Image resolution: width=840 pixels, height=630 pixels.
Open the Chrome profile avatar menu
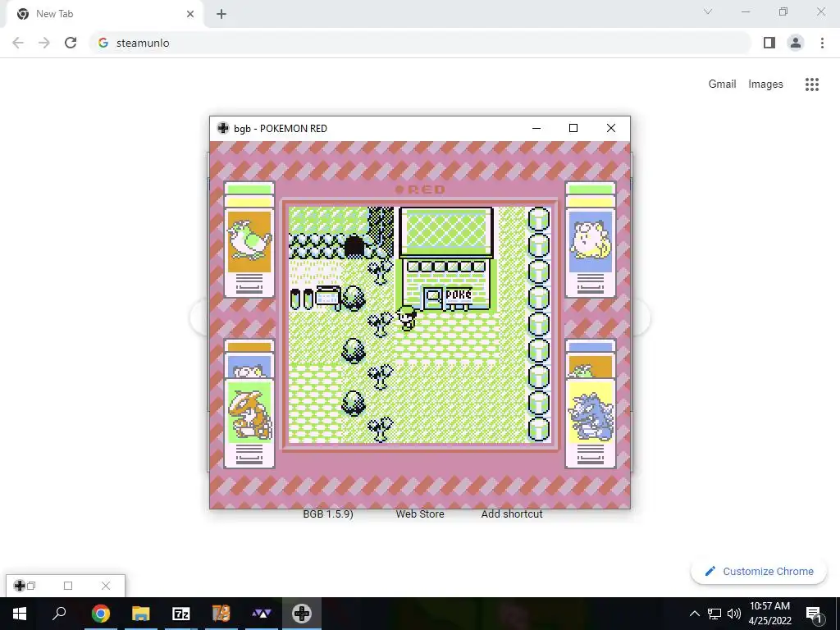point(796,43)
